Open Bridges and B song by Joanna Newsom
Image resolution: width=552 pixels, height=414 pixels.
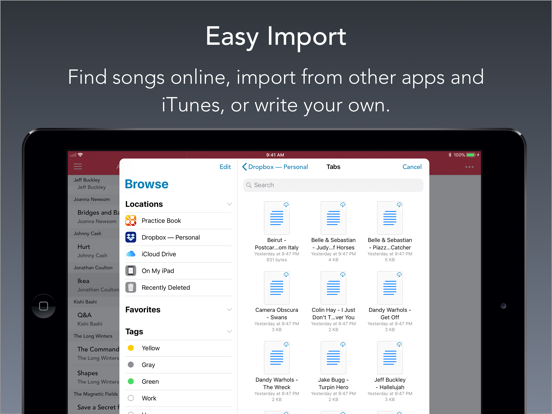(94, 217)
